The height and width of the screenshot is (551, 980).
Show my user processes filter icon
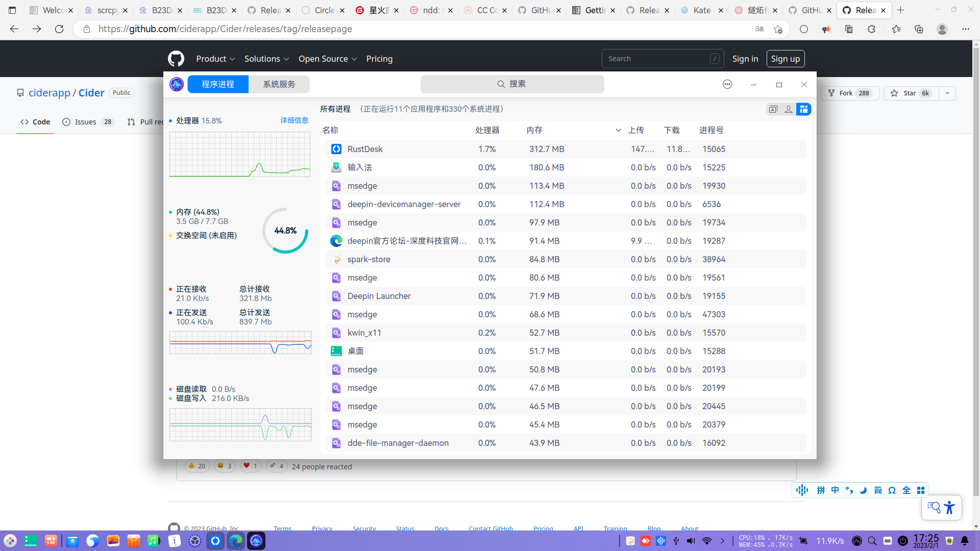[789, 109]
